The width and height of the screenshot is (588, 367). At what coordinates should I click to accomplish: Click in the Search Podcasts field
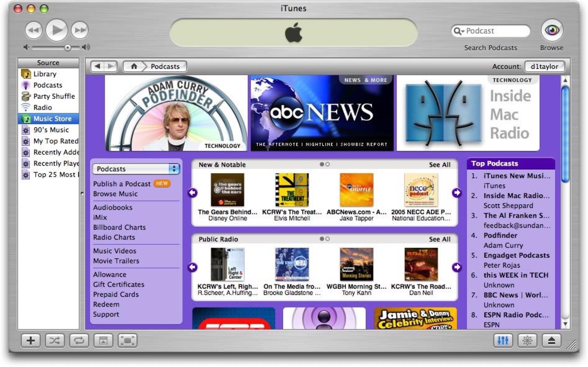491,31
